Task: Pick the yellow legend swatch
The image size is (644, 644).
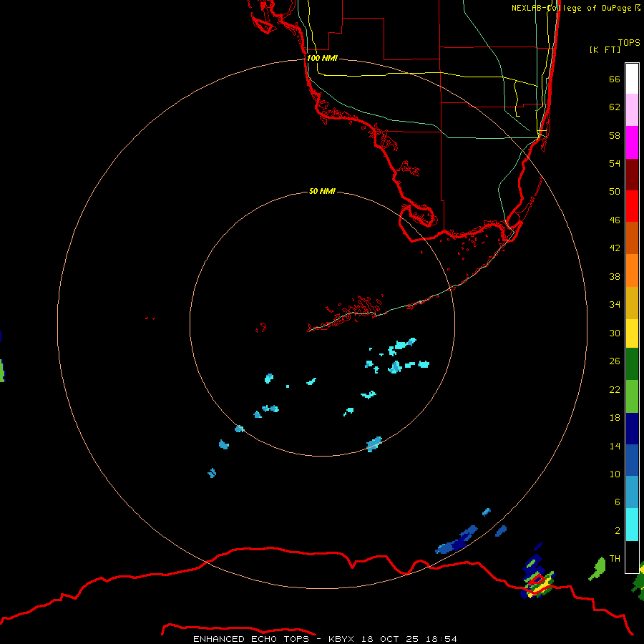Action: (x=632, y=333)
